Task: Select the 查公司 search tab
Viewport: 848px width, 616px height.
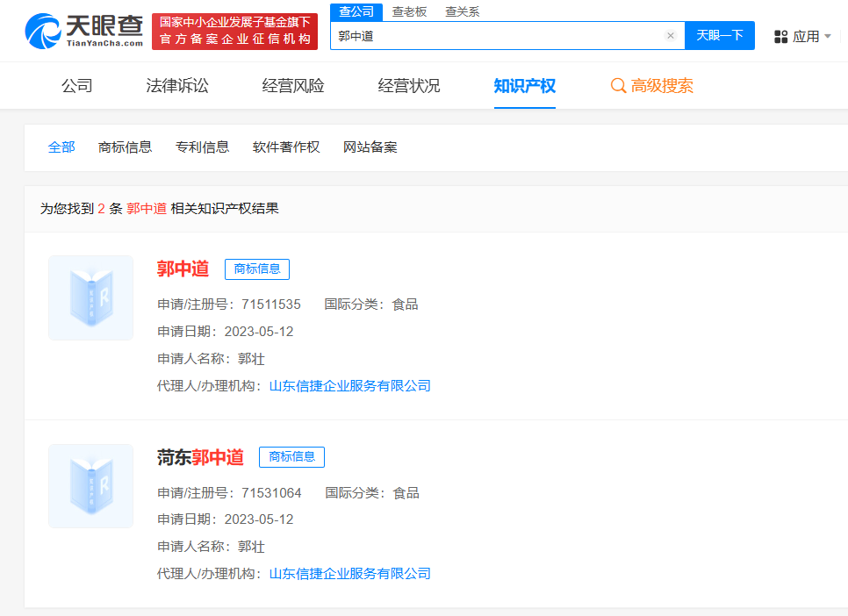Action: click(356, 12)
